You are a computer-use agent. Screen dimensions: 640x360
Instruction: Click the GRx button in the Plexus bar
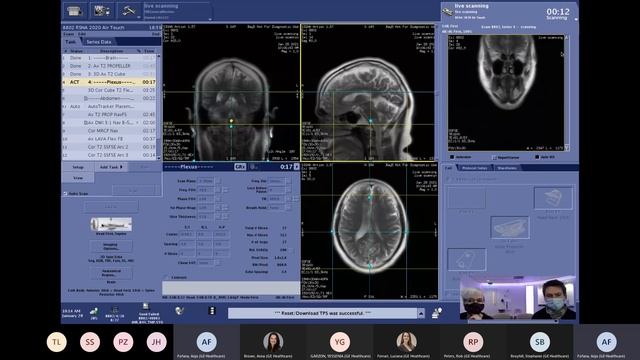(240, 167)
